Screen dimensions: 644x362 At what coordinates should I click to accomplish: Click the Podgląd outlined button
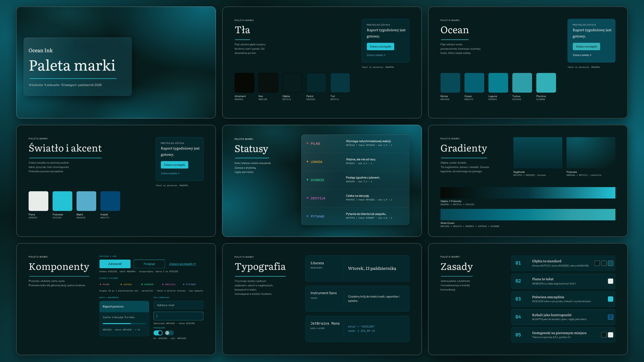[x=149, y=264]
